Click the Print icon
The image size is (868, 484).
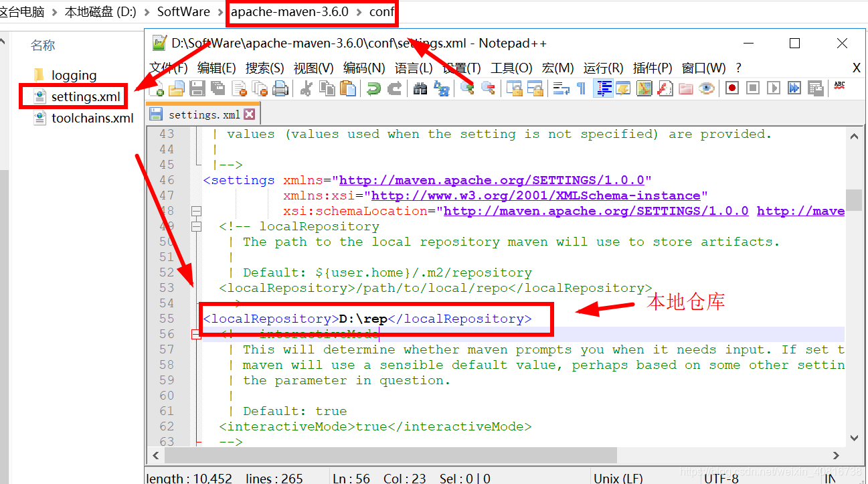280,88
